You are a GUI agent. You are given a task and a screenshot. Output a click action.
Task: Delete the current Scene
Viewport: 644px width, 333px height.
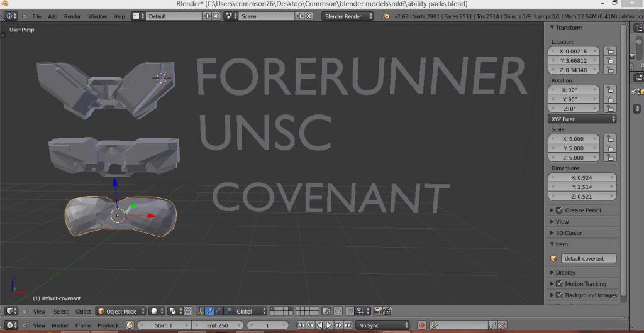[x=309, y=16]
